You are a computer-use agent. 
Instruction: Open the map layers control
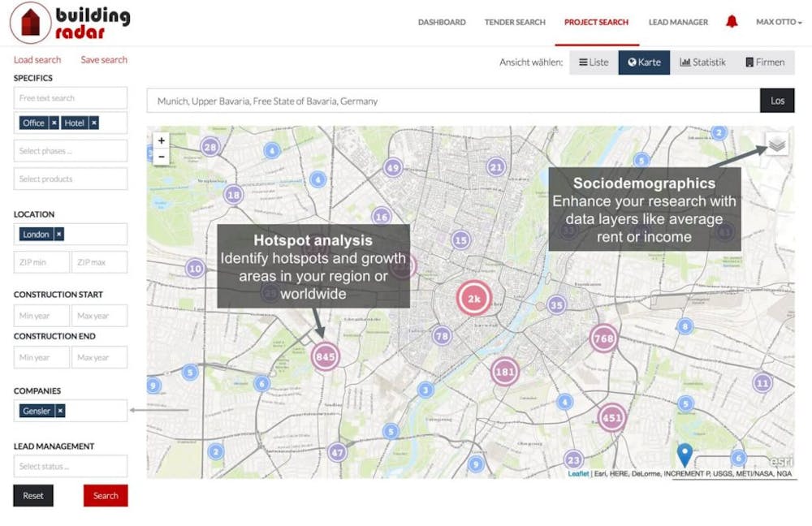pos(777,144)
